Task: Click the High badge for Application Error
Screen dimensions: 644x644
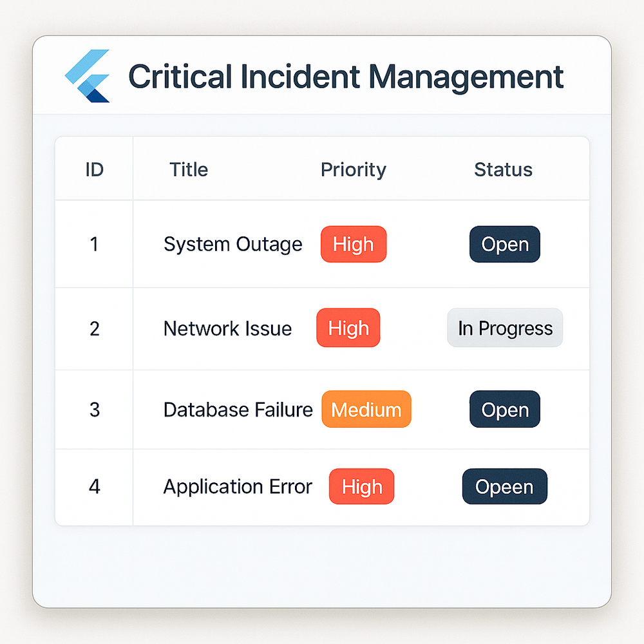Action: [361, 486]
